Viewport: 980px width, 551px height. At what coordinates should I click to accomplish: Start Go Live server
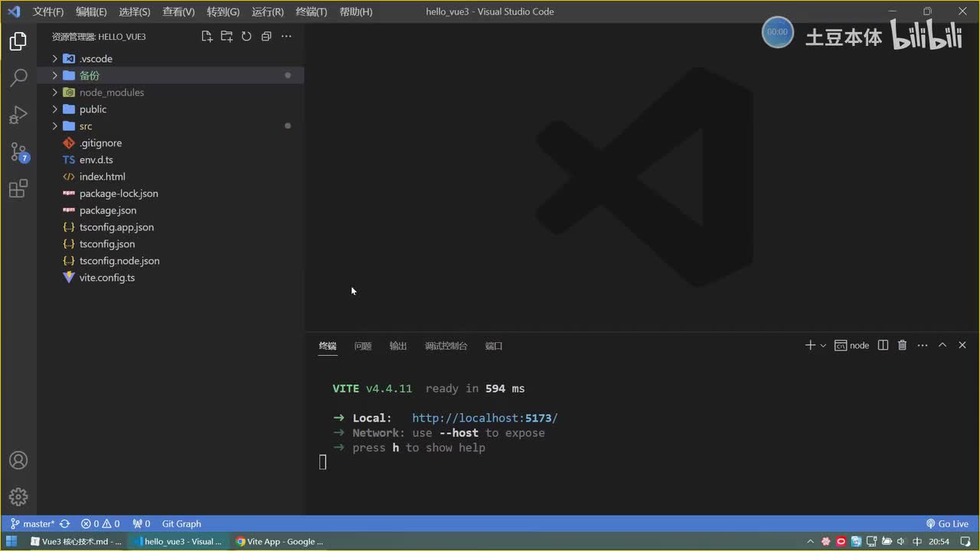coord(947,524)
